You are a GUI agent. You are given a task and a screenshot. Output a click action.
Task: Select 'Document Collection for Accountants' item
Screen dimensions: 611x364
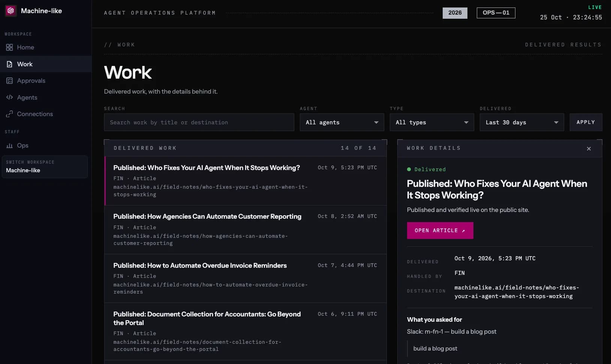[246, 331]
